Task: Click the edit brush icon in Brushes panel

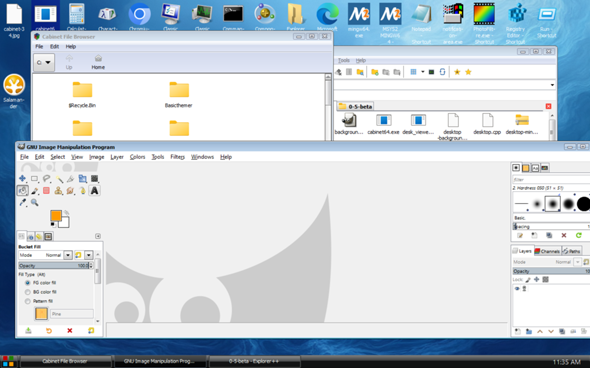Action: pos(520,236)
